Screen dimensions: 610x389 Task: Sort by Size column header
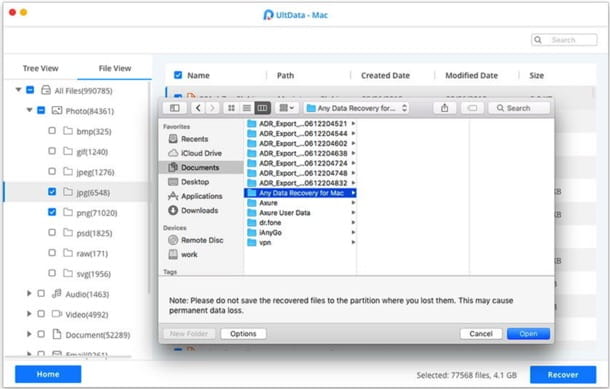pyautogui.click(x=536, y=75)
